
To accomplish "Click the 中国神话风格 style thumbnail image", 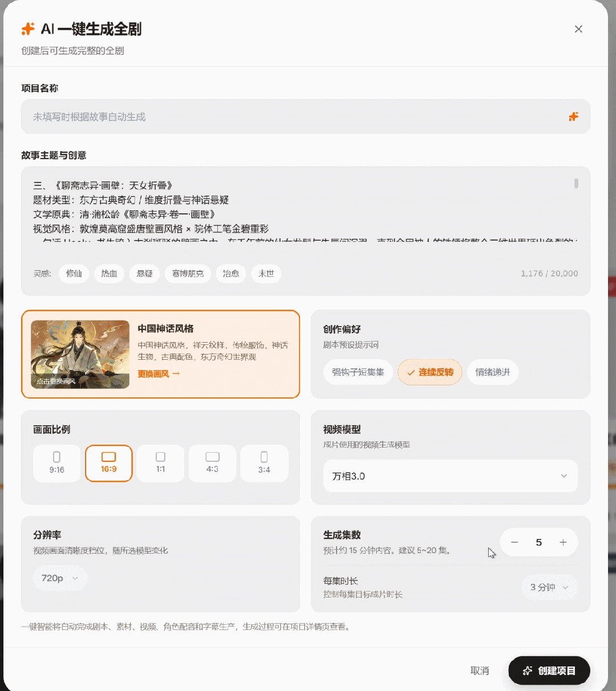I will click(x=80, y=354).
